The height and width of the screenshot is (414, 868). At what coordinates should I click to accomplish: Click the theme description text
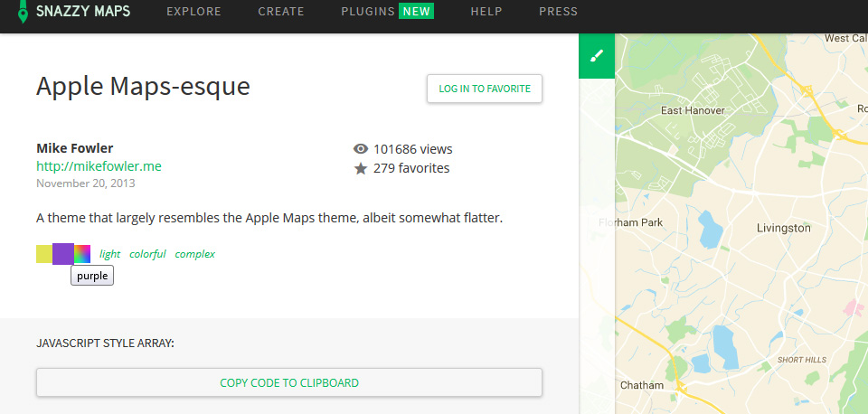(x=269, y=218)
